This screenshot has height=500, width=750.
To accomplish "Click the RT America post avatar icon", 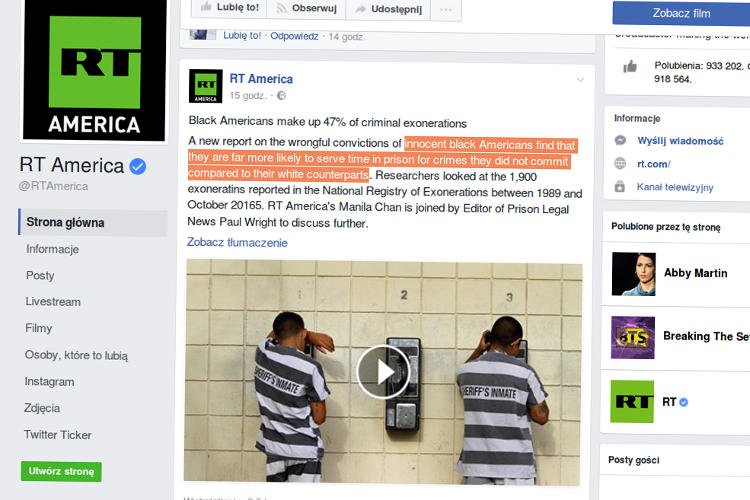I will pyautogui.click(x=206, y=86).
